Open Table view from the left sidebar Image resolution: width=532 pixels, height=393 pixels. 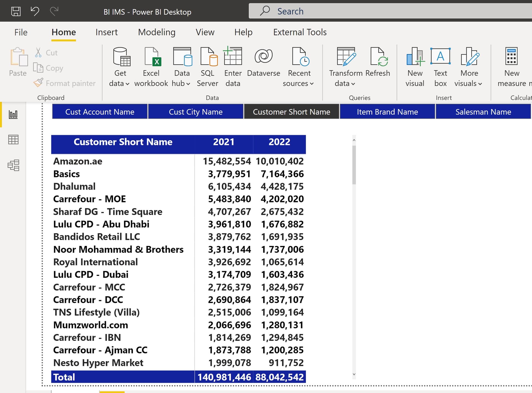[x=13, y=140]
